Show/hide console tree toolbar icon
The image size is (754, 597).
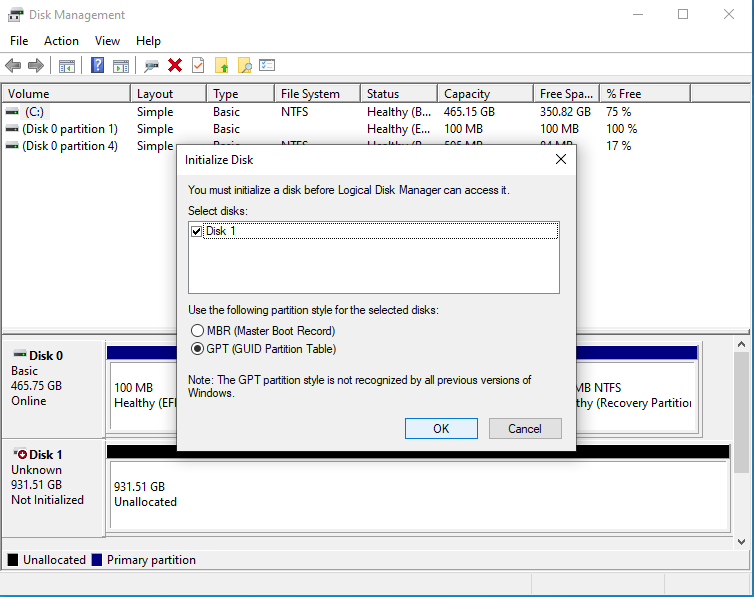[67, 65]
